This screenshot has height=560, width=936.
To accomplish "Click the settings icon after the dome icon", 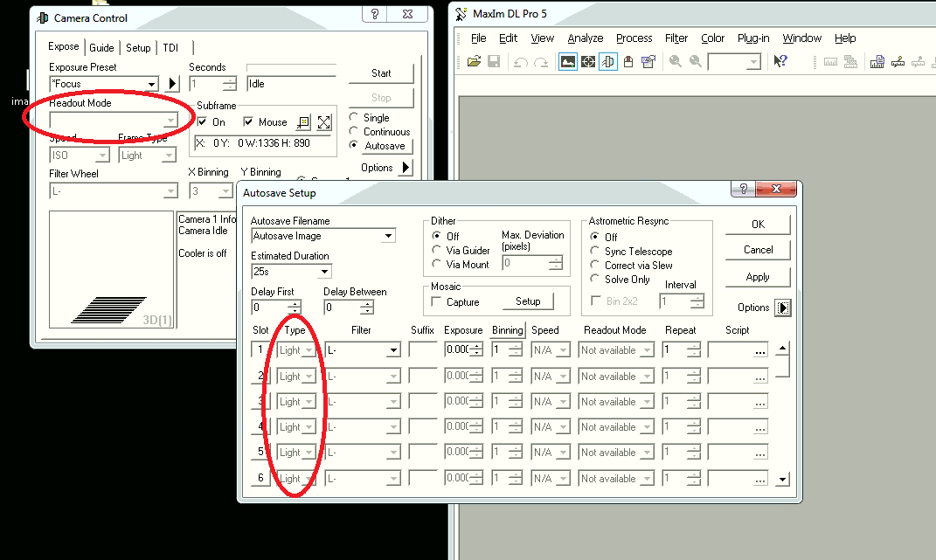I will click(648, 61).
